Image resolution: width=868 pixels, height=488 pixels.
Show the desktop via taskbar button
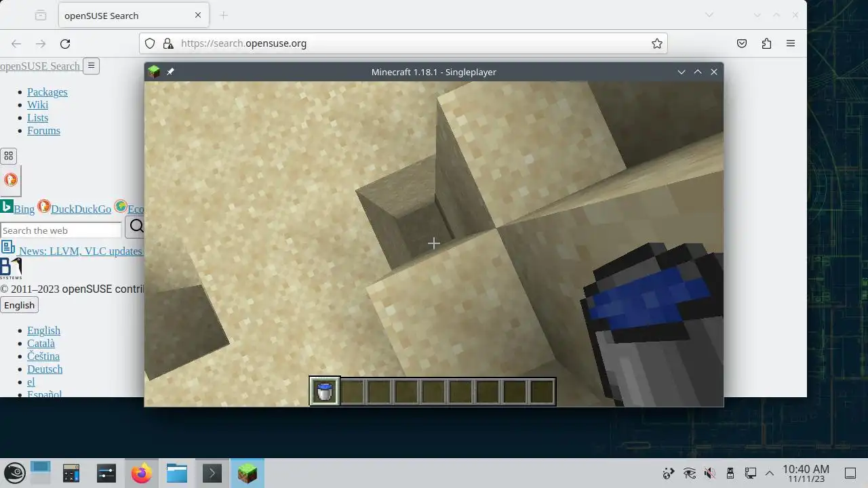click(x=850, y=473)
